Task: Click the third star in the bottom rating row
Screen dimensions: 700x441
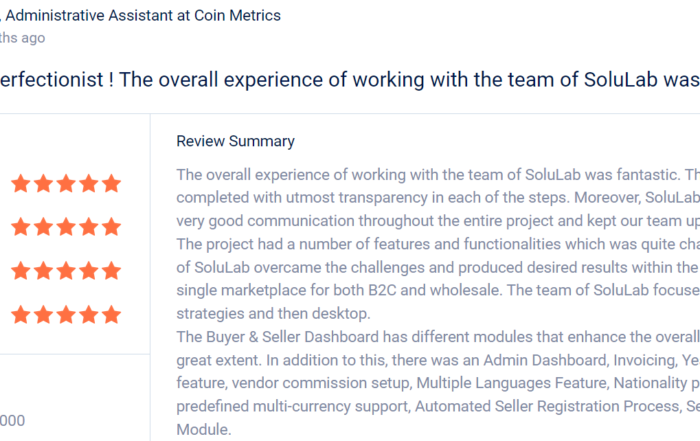Action: (66, 314)
